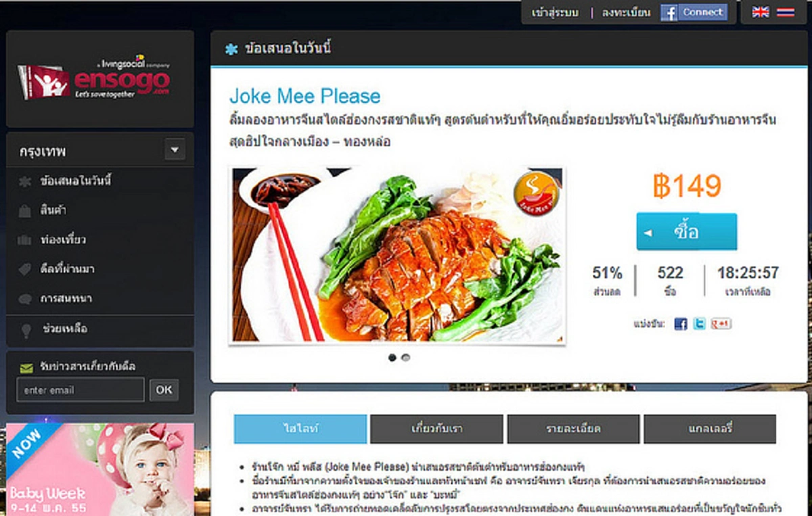Image resolution: width=812 pixels, height=516 pixels.
Task: Click the enter email input field
Action: click(81, 390)
